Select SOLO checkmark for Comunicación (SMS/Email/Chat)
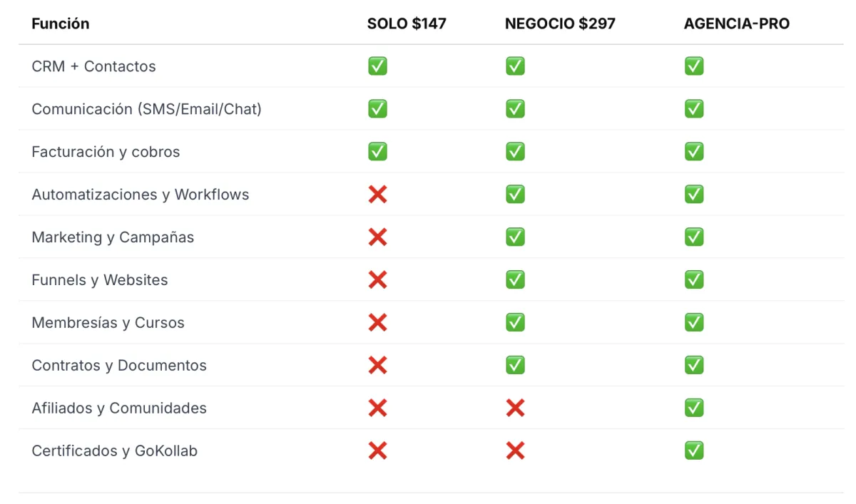This screenshot has height=504, width=856. (377, 108)
